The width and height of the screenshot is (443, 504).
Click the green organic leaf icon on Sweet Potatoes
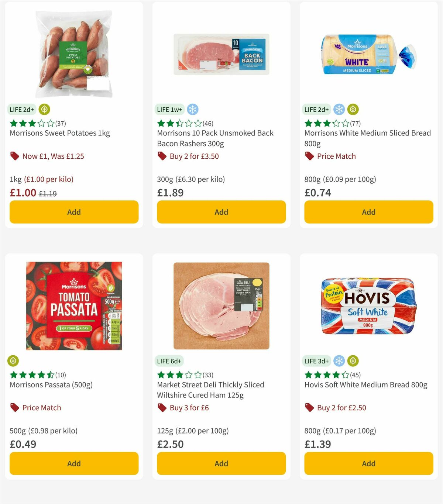pyautogui.click(x=44, y=109)
